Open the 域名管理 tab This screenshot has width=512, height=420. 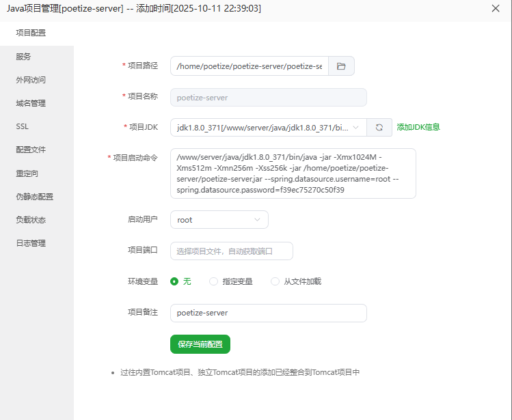(37, 103)
